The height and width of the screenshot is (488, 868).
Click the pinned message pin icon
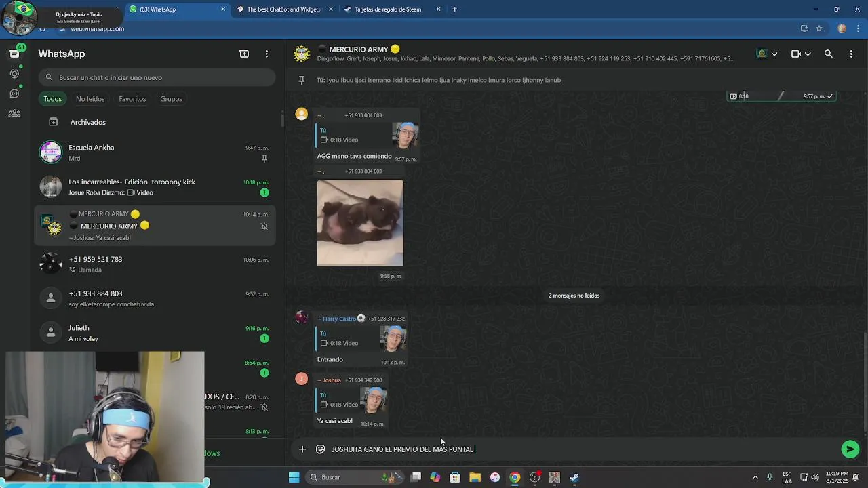301,80
